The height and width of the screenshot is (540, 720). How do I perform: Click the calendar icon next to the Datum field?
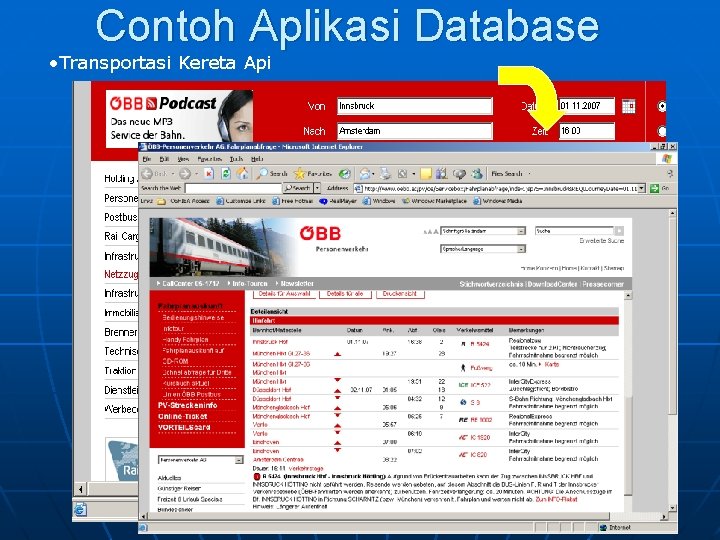[x=629, y=106]
